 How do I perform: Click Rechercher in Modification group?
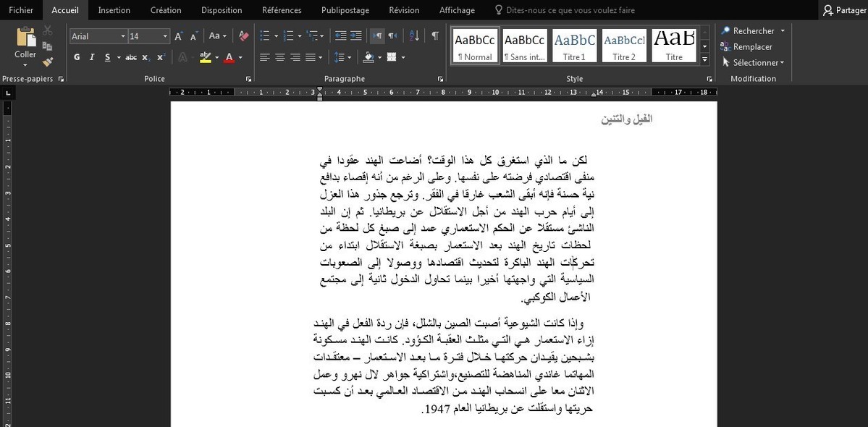pyautogui.click(x=747, y=31)
